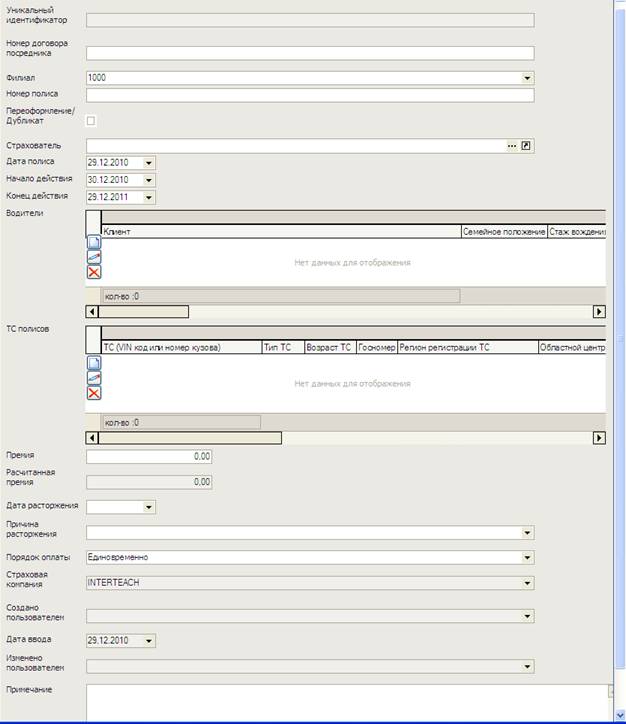The height and width of the screenshot is (724, 626).
Task: Click the new record icon in Водители grid
Action: tap(94, 243)
